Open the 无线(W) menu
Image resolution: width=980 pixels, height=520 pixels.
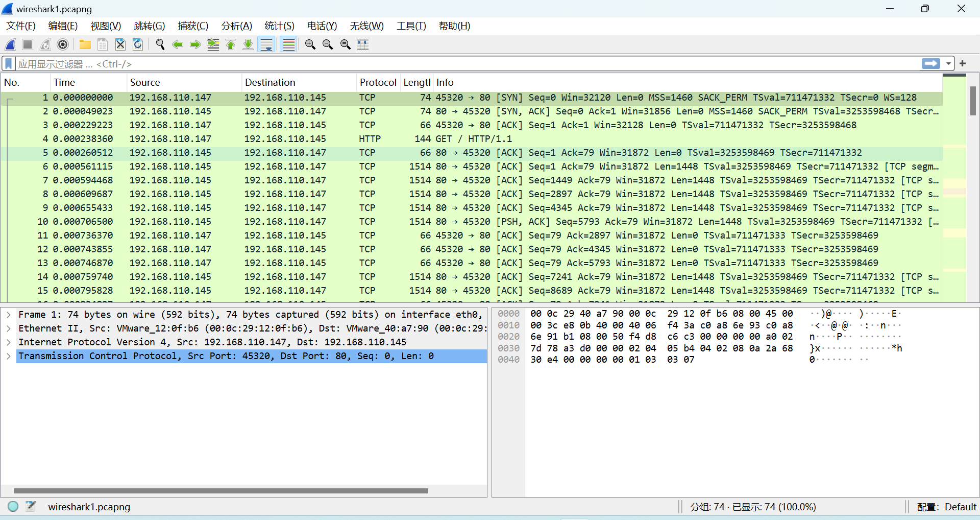tap(366, 26)
